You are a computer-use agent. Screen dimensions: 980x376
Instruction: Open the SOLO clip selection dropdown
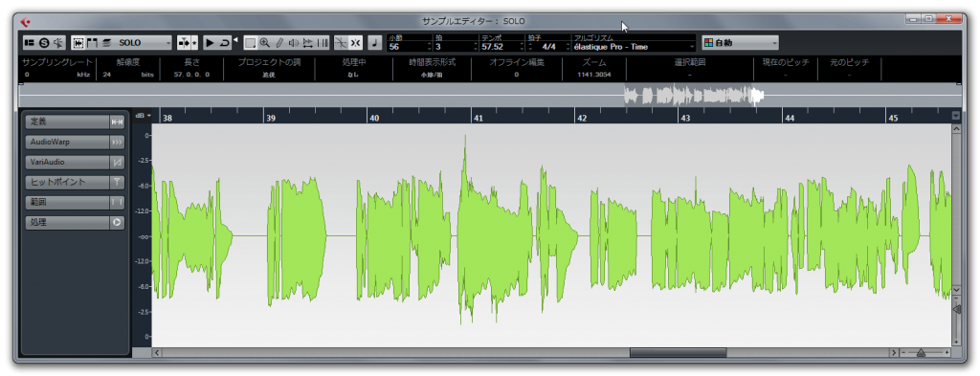tap(144, 43)
